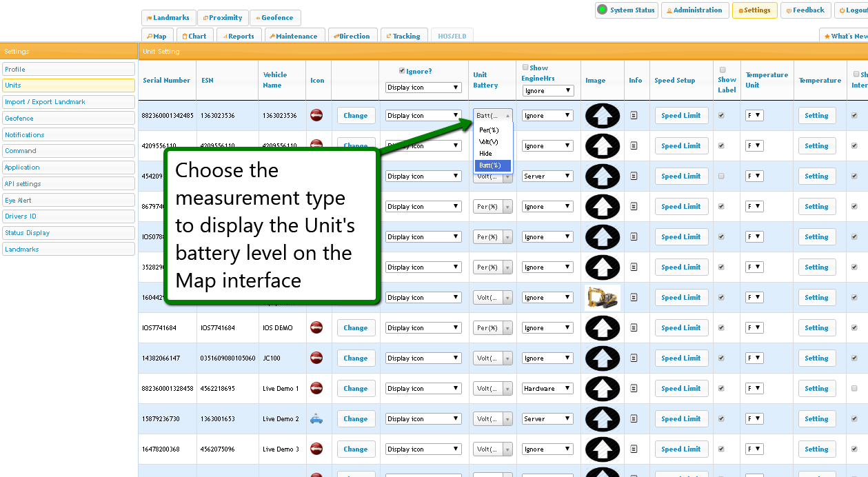This screenshot has height=477, width=868.
Task: Select Volt(V) in the battery dropdown list
Action: 488,142
